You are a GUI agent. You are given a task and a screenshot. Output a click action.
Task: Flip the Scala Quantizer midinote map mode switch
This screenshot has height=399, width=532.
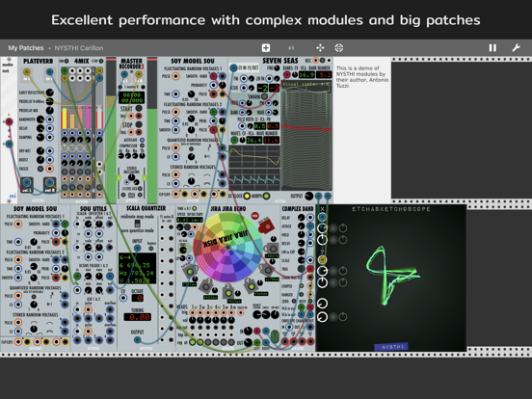pos(138,224)
